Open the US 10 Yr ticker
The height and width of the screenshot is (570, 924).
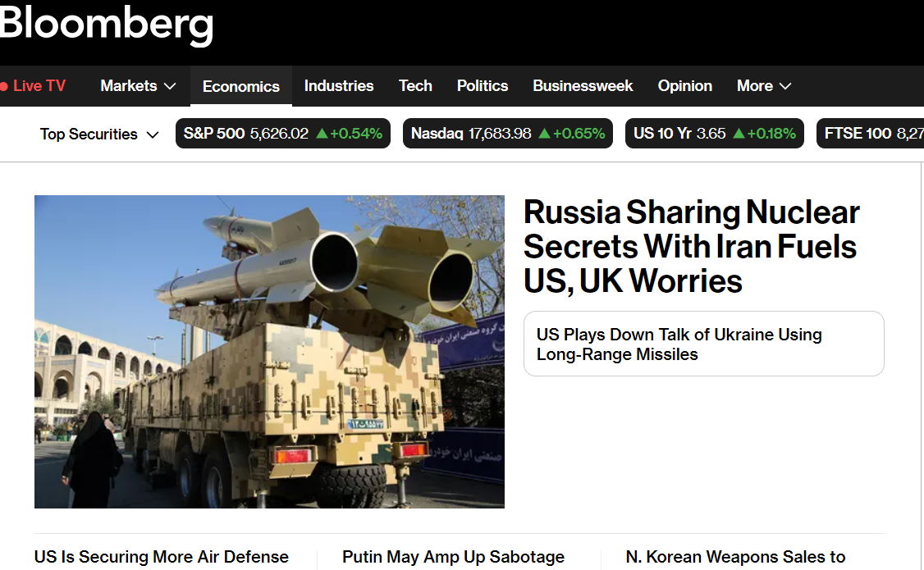coord(714,134)
